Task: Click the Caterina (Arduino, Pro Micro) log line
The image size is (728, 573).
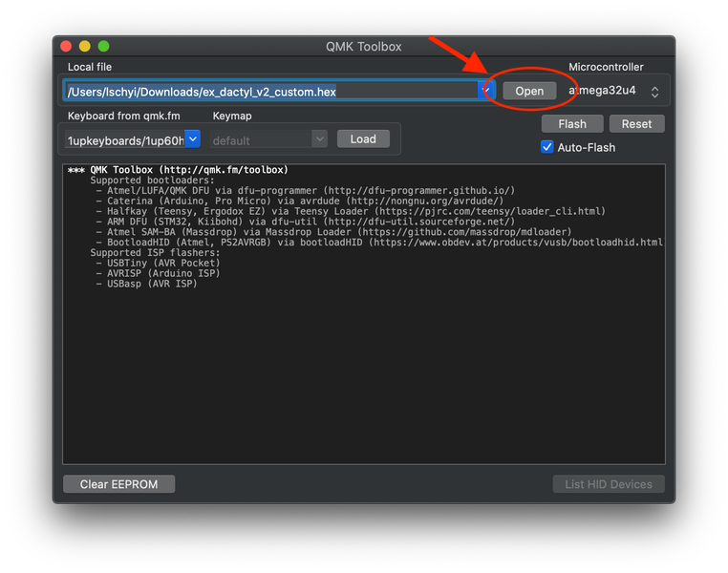Action: pos(299,201)
